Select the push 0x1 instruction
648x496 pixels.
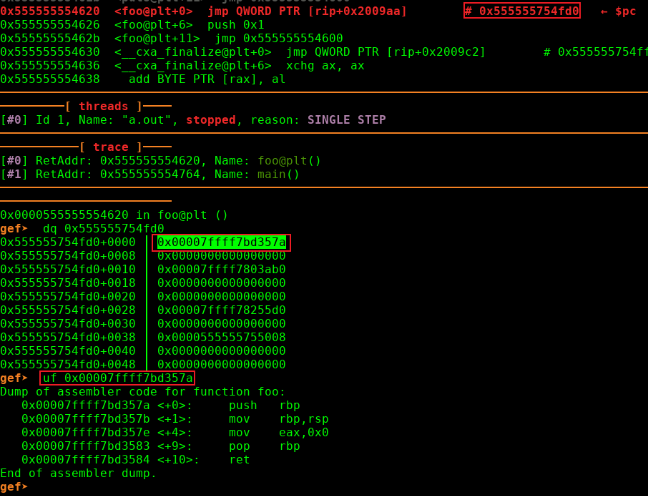click(236, 25)
